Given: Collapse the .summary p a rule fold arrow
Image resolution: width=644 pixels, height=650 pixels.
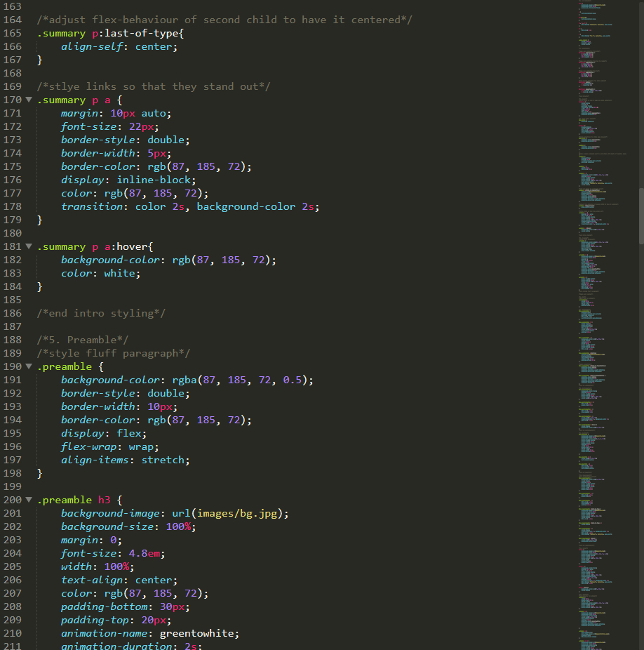Looking at the screenshot, I should (x=29, y=100).
